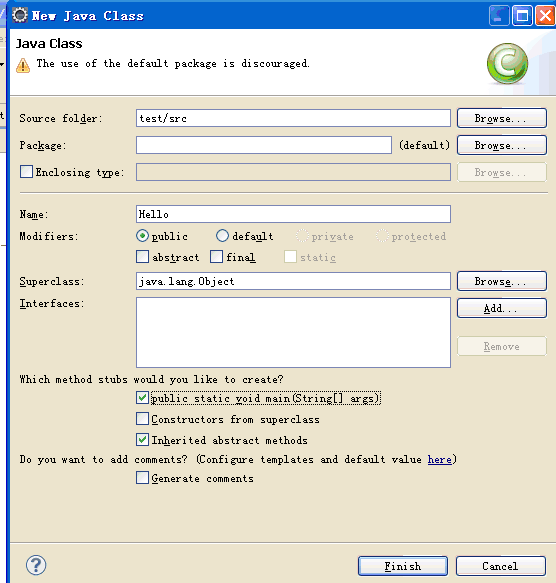Browse for the Source folder
The image size is (556, 583).
click(x=502, y=118)
